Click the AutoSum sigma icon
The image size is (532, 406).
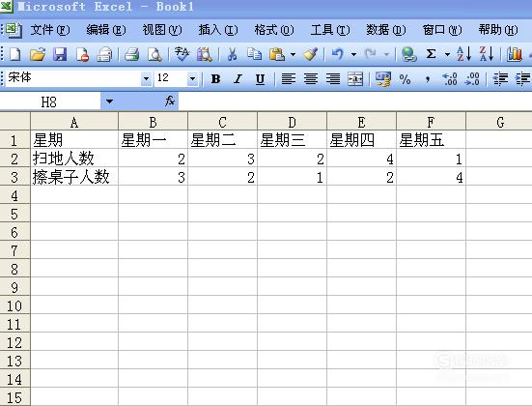pos(431,54)
